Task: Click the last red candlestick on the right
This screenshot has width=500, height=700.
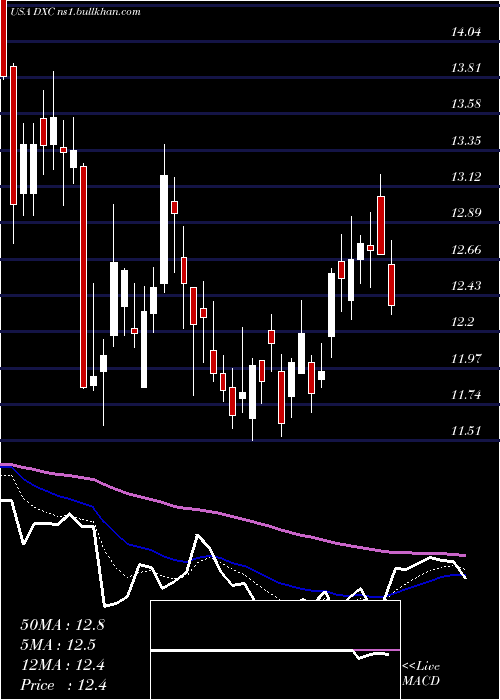Action: click(x=392, y=285)
